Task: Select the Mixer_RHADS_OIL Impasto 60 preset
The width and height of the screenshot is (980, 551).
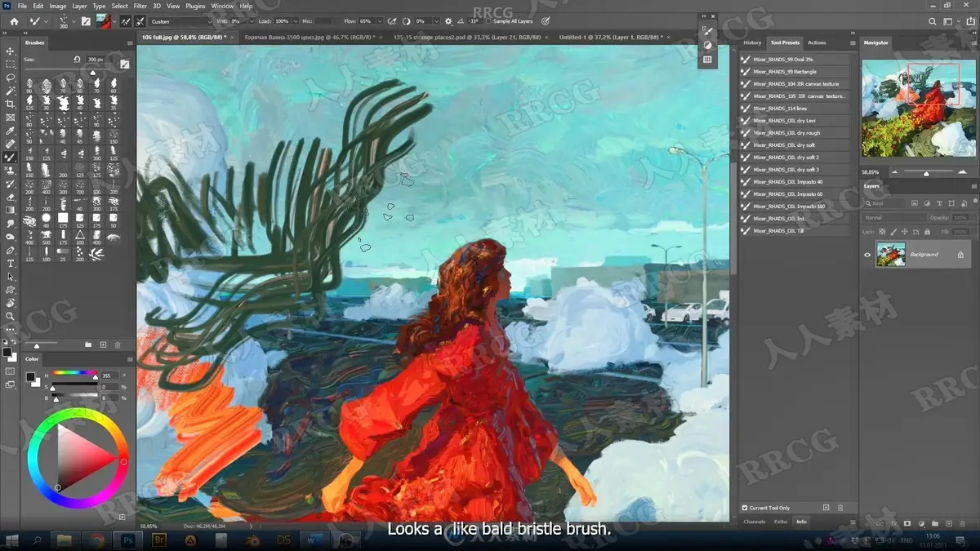Action: click(795, 194)
